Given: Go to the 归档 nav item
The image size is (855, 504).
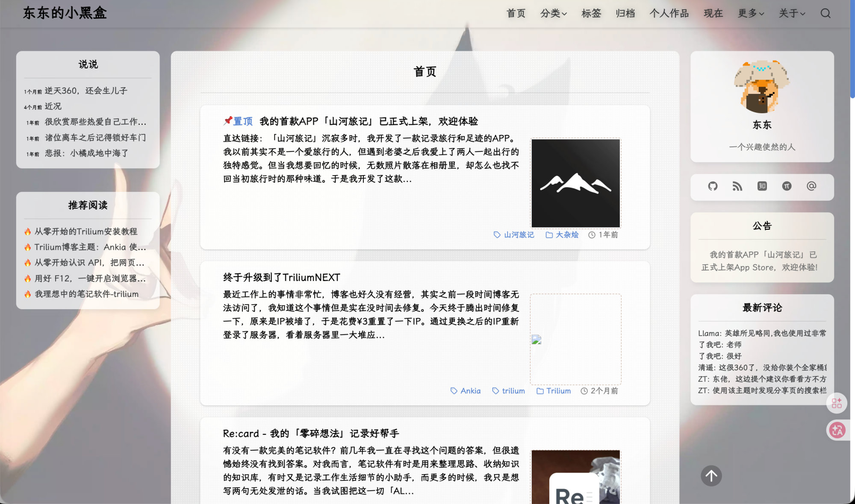Looking at the screenshot, I should click(625, 13).
